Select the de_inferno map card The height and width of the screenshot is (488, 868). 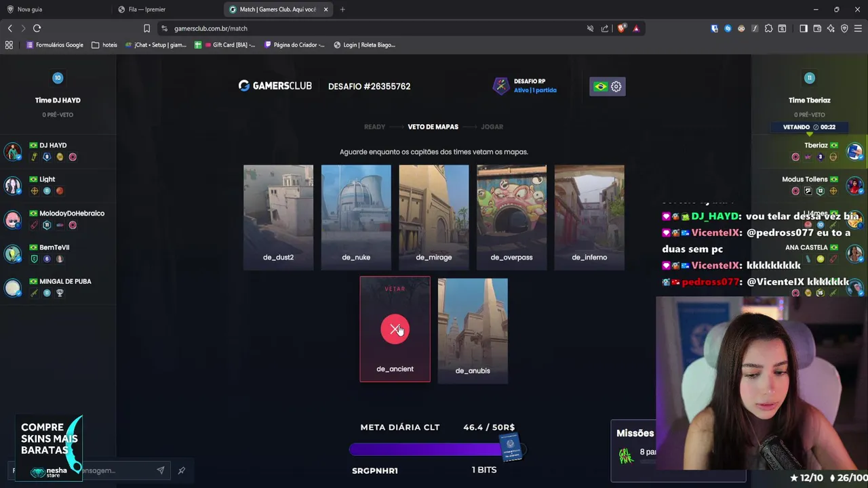(x=589, y=217)
